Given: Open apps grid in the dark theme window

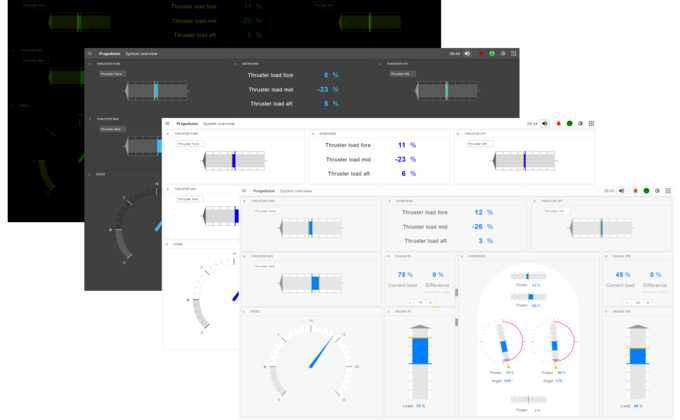Looking at the screenshot, I should 514,53.
